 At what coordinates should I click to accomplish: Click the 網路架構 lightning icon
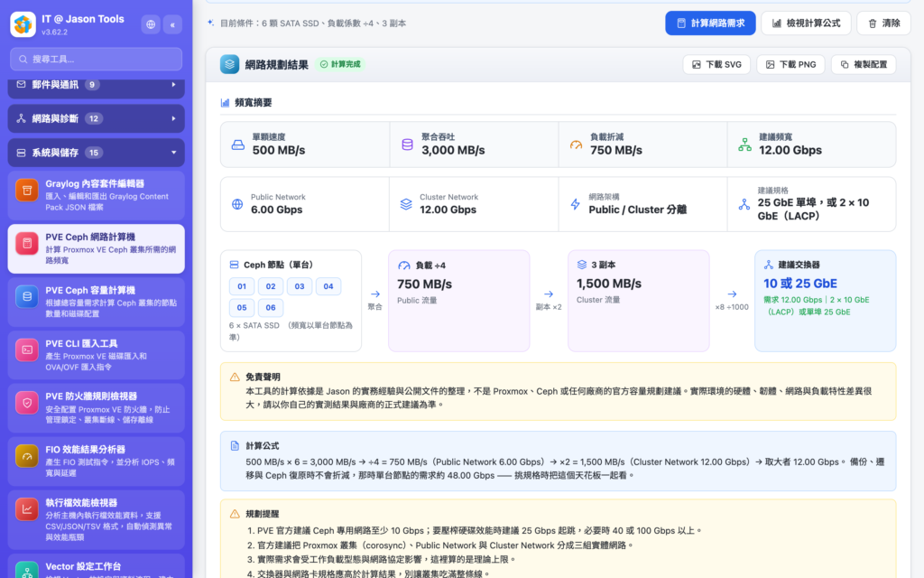(575, 205)
